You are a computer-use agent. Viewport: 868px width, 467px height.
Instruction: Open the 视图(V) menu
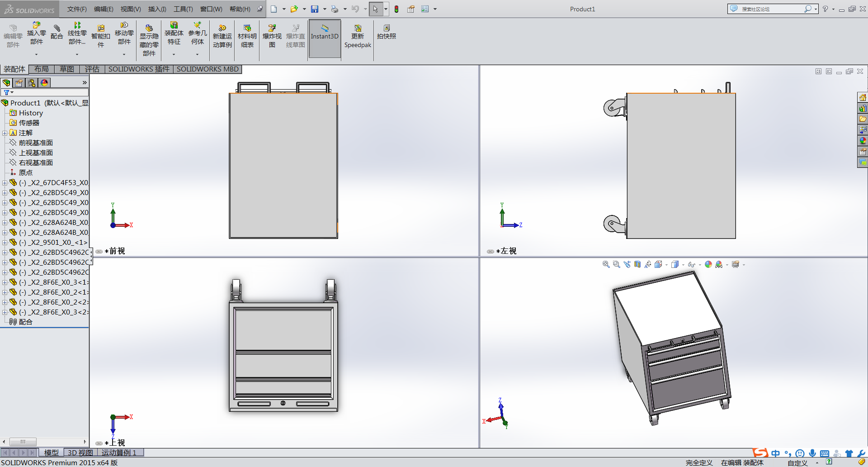(131, 9)
